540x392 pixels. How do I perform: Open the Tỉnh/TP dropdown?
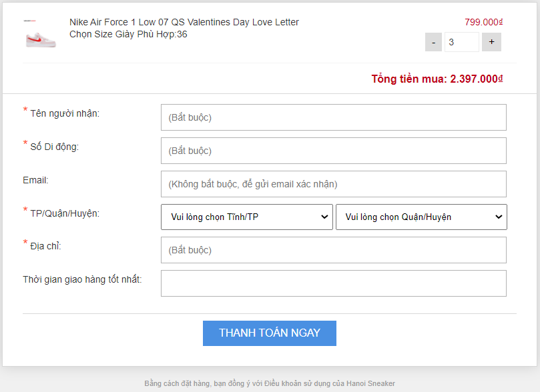click(x=246, y=217)
